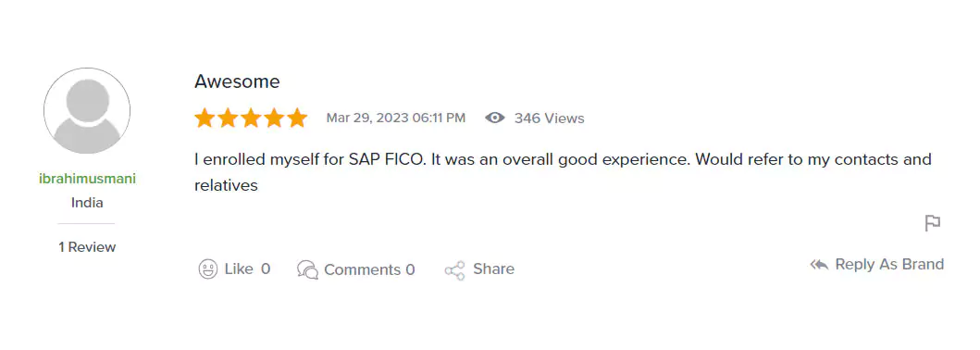Open the ibrahimusmani username link
Image resolution: width=980 pixels, height=350 pixels.
(88, 179)
